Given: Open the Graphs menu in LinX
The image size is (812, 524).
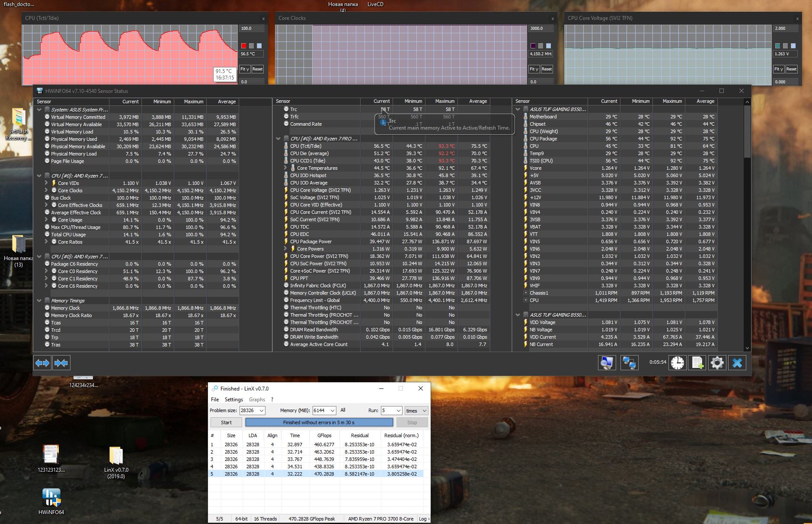Looking at the screenshot, I should tap(257, 400).
